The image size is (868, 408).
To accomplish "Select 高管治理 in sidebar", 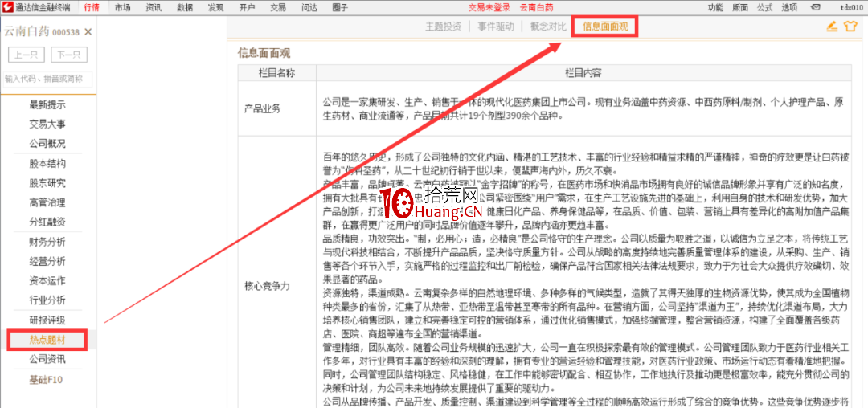I will point(47,202).
